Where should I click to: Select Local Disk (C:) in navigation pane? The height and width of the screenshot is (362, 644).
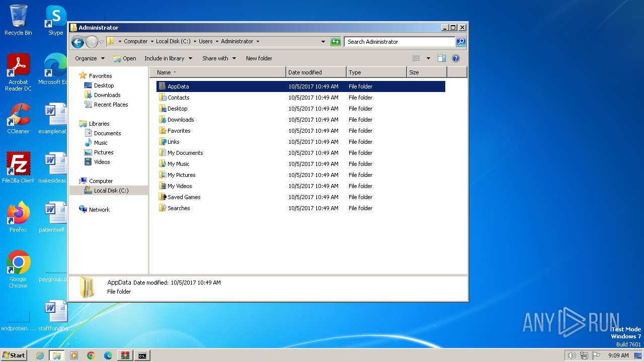pyautogui.click(x=109, y=191)
